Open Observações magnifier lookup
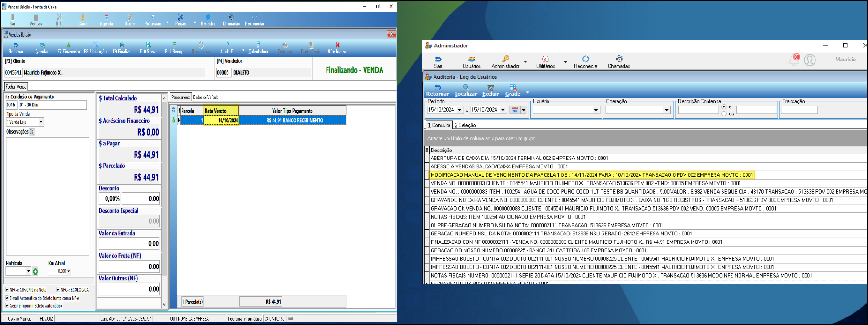The width and height of the screenshot is (868, 325). [x=32, y=132]
